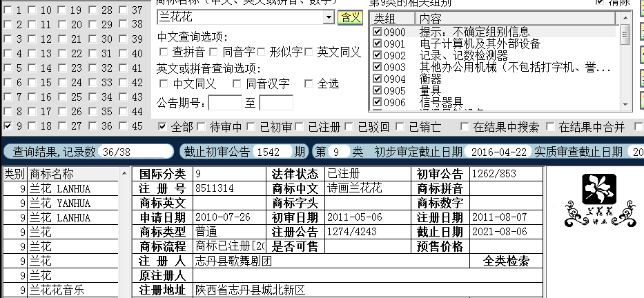Filter by 已初审 status

click(251, 127)
